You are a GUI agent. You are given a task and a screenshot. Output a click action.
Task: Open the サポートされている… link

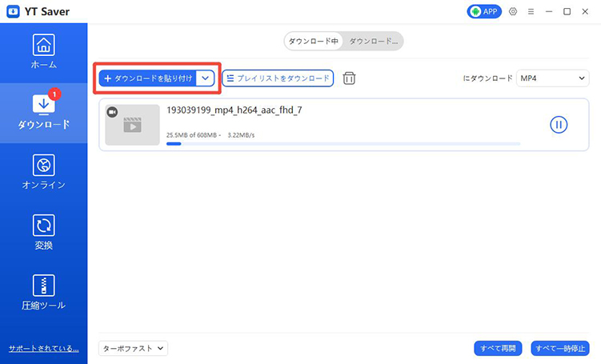click(x=44, y=348)
